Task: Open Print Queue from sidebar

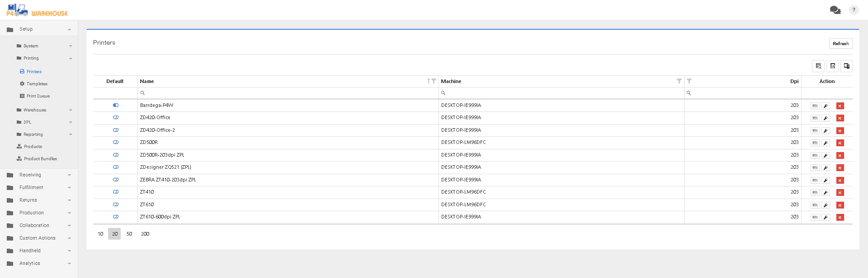Action: click(38, 96)
